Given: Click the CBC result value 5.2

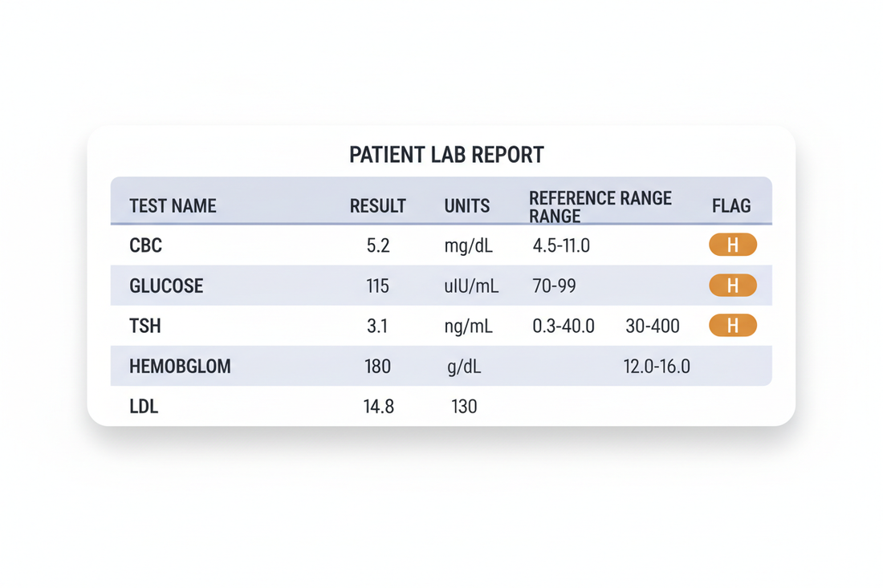Looking at the screenshot, I should [378, 245].
